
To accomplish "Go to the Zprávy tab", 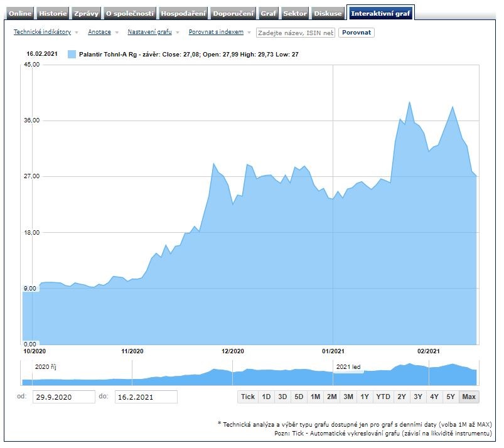I will click(85, 13).
